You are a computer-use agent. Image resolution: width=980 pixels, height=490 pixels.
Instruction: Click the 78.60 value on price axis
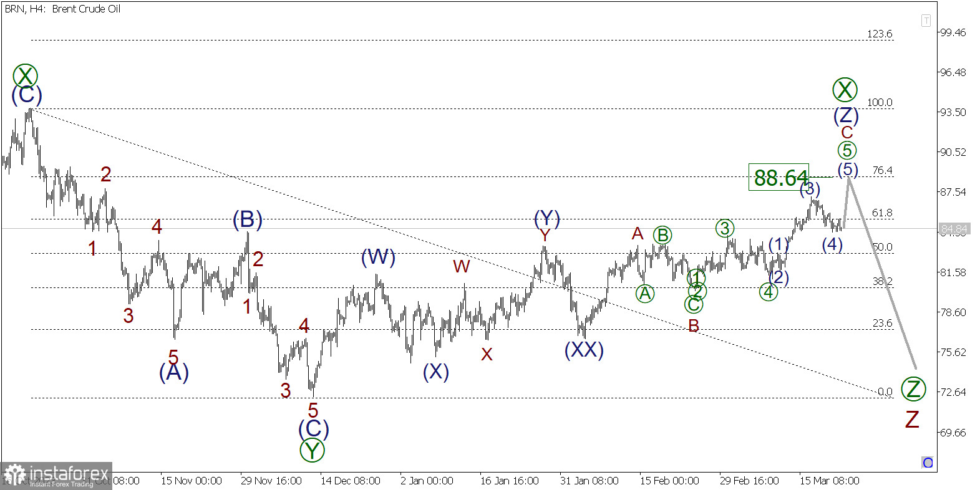click(x=953, y=312)
